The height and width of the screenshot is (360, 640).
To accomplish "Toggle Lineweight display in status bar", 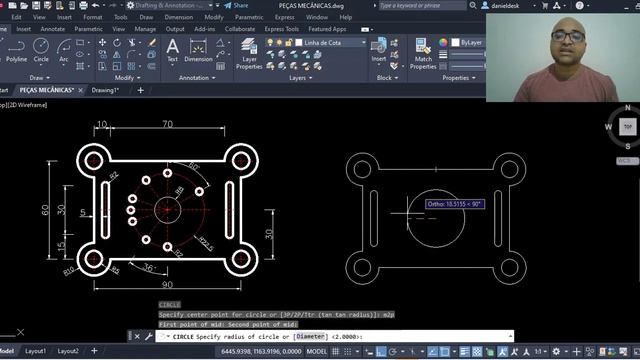I will tap(464, 351).
